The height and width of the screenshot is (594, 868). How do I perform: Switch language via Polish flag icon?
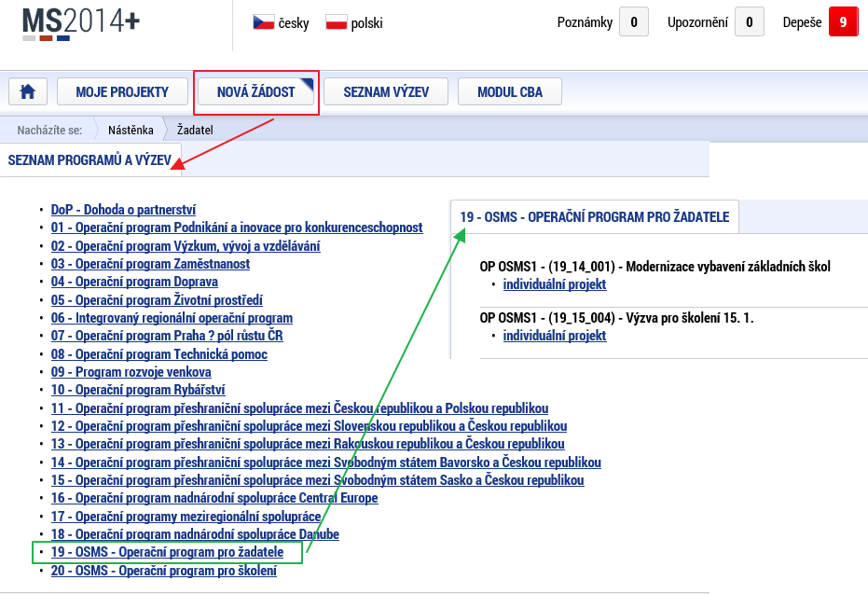[336, 22]
